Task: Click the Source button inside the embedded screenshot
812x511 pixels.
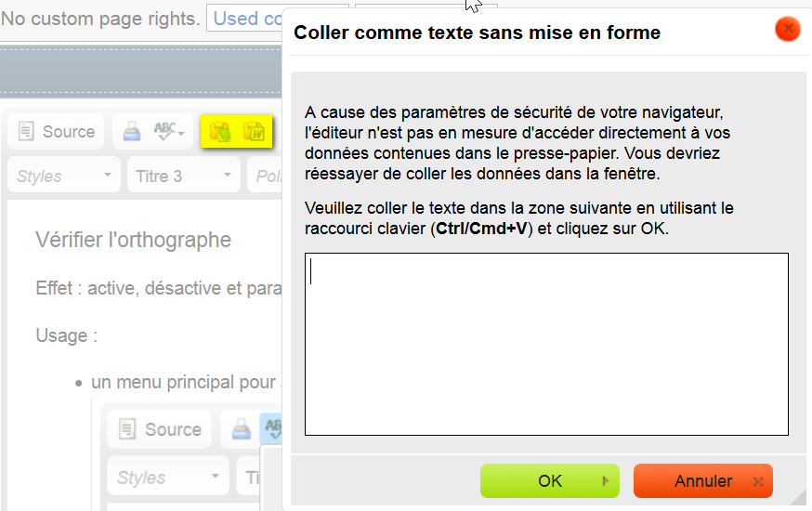Action: (159, 429)
